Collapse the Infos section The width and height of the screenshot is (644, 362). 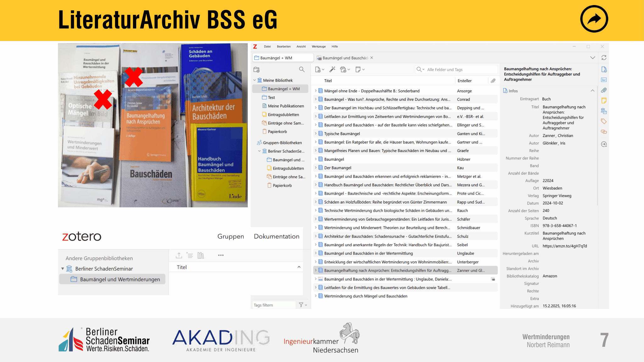pyautogui.click(x=592, y=91)
